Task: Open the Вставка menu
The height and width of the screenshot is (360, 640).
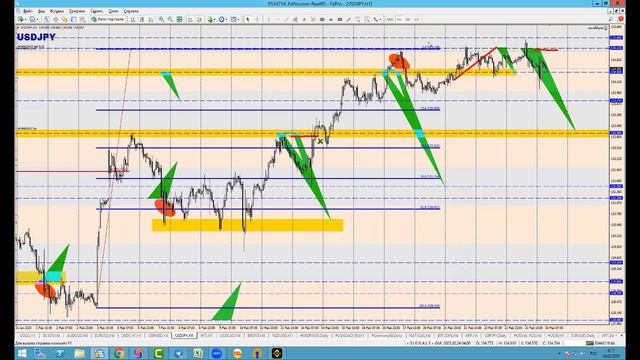Action: pos(57,11)
